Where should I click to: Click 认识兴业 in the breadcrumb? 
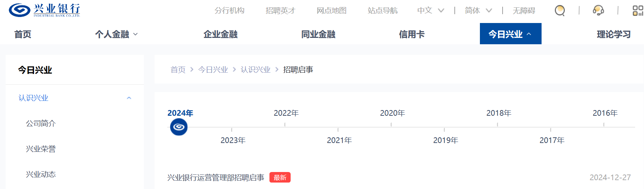point(256,70)
